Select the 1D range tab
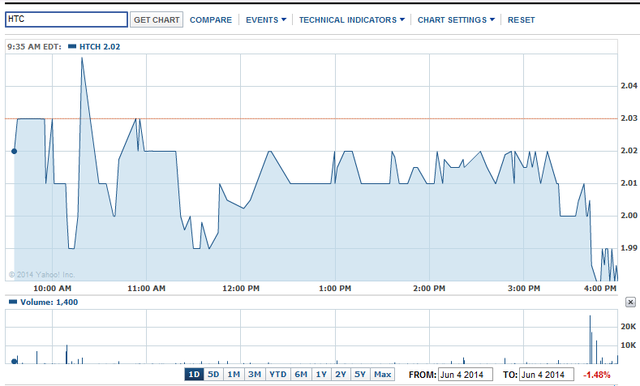 [194, 374]
